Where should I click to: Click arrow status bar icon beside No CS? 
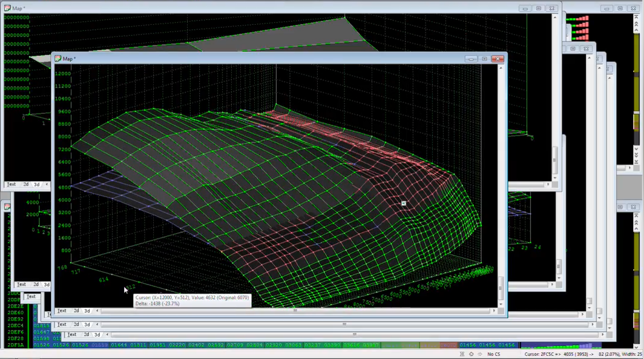click(x=480, y=354)
